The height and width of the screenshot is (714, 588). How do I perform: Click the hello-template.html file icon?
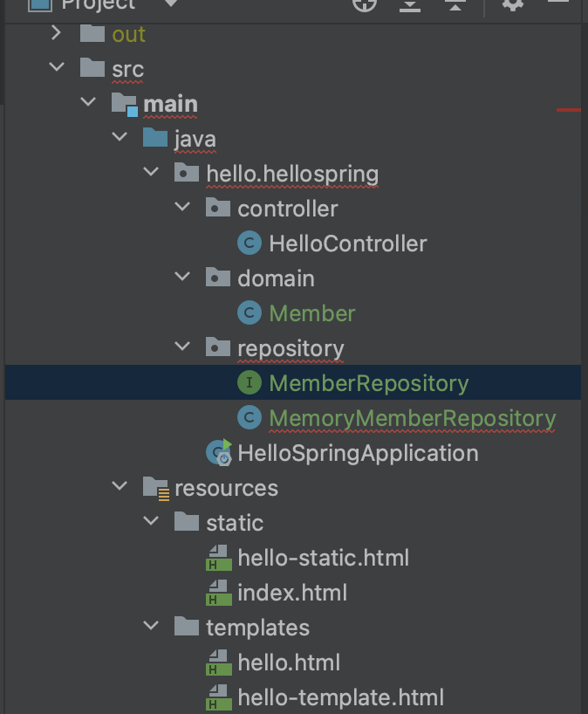[218, 697]
